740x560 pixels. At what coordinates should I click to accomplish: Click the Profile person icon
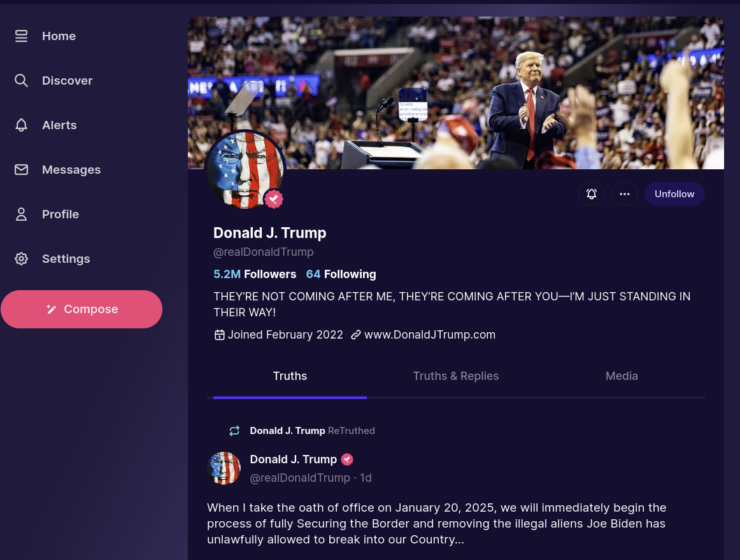[x=21, y=214]
